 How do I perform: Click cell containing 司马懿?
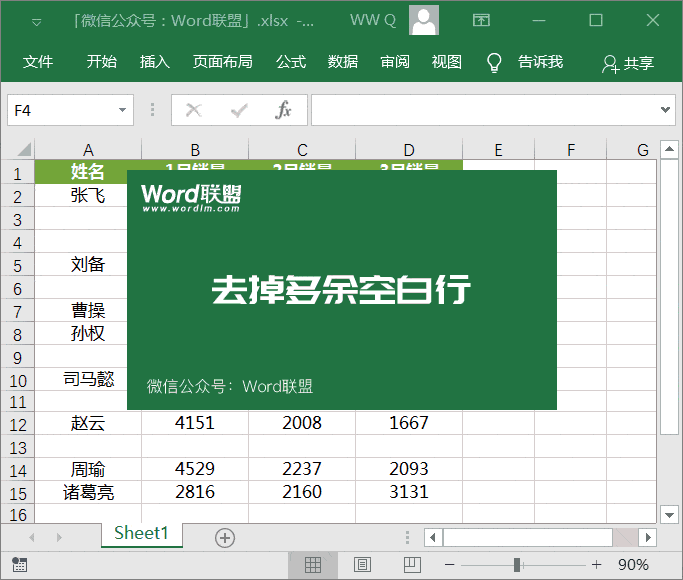[88, 379]
